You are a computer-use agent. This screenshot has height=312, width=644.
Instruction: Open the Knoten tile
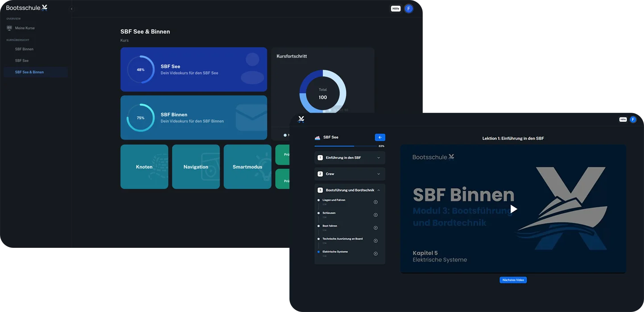point(144,167)
